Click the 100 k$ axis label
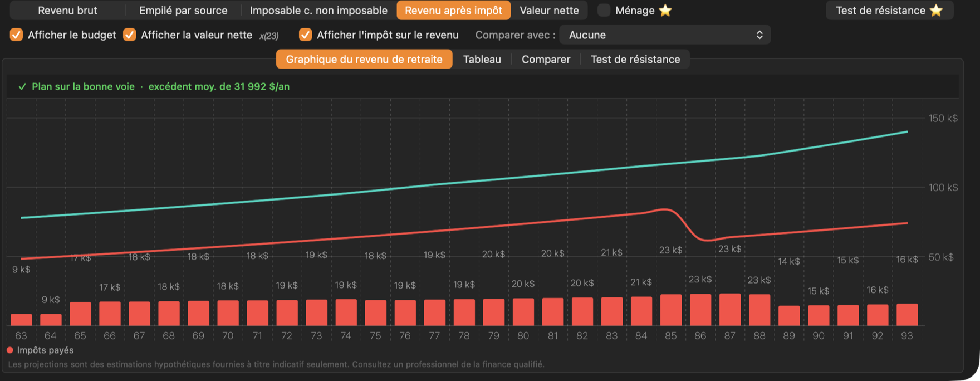Image resolution: width=980 pixels, height=381 pixels. 943,188
